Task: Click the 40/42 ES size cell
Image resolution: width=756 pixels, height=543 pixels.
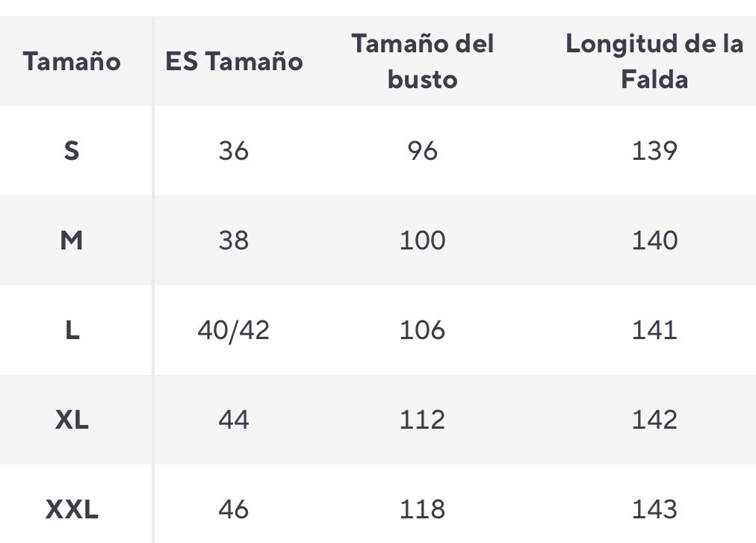Action: pos(234,330)
